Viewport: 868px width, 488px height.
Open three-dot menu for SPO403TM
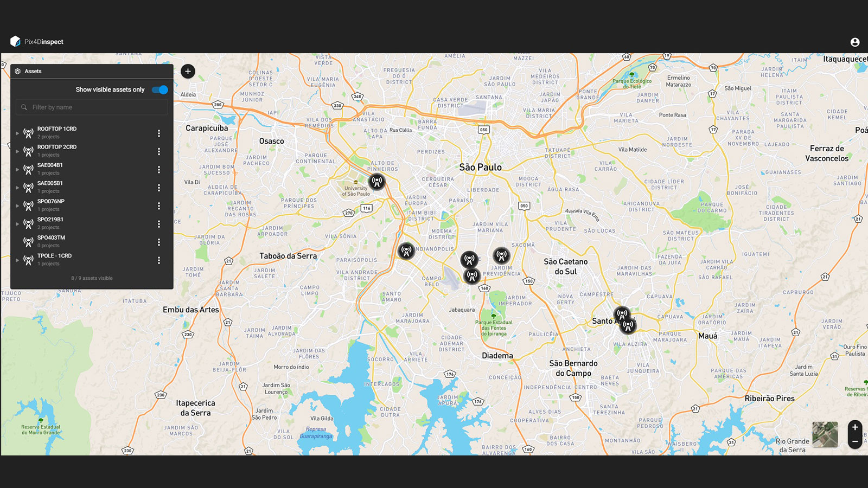[159, 242]
